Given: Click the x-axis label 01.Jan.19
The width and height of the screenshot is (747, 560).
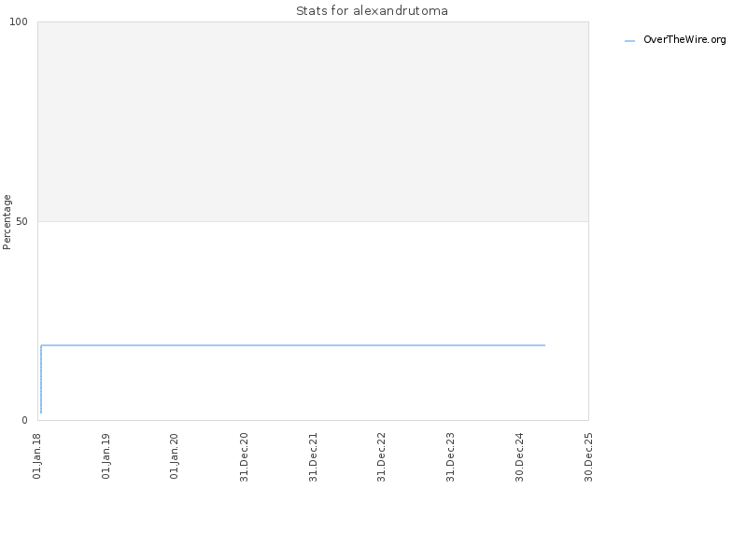Looking at the screenshot, I should [106, 456].
